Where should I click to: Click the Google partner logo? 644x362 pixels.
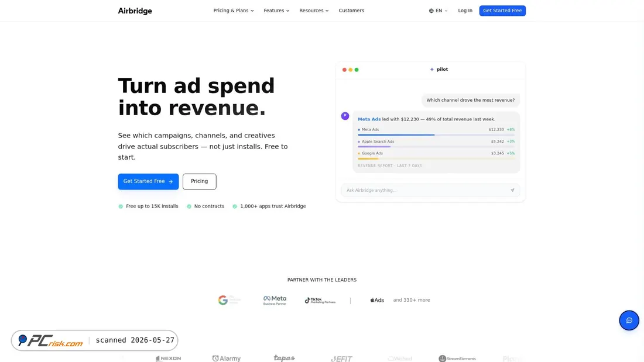click(229, 300)
